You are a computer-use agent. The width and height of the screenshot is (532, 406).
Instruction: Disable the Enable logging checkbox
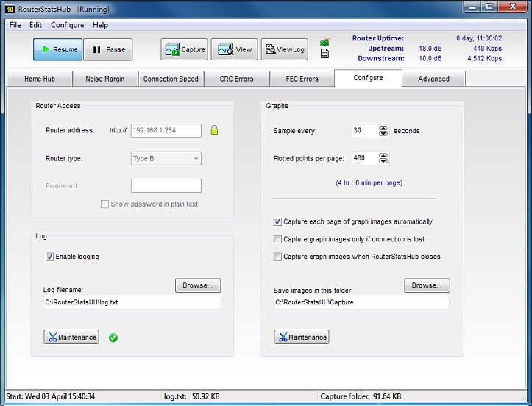click(50, 257)
